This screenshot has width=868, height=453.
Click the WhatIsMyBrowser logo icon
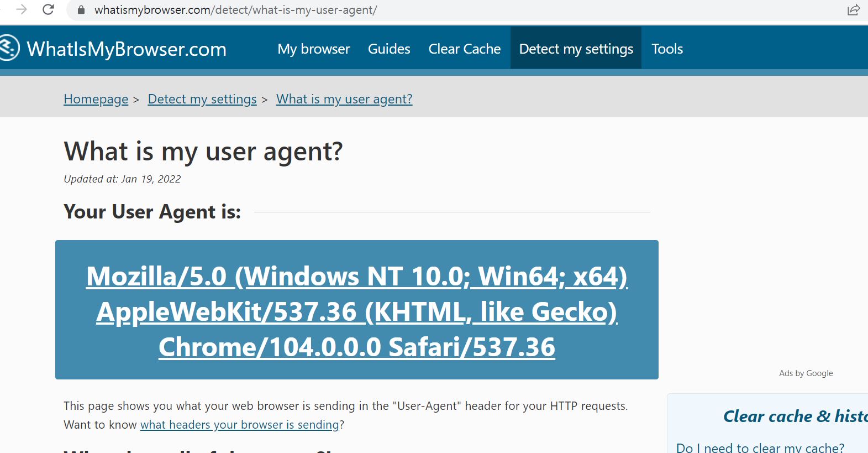8,48
